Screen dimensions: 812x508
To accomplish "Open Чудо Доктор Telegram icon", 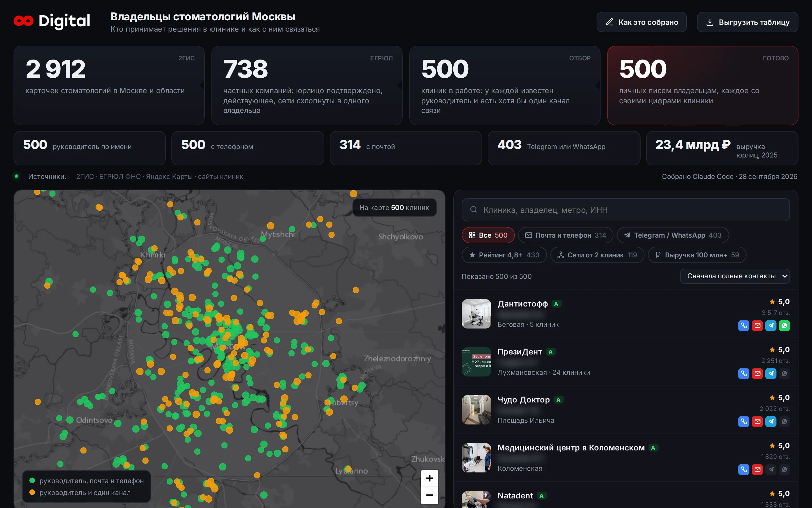I will pos(771,421).
